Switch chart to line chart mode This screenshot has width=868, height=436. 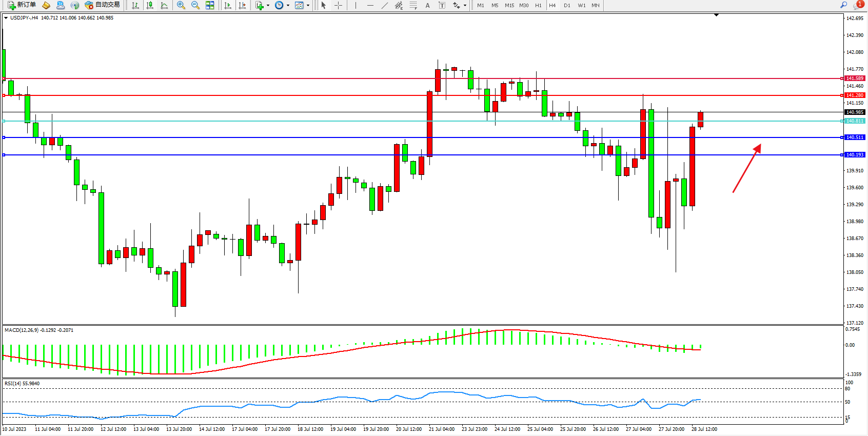(x=164, y=5)
